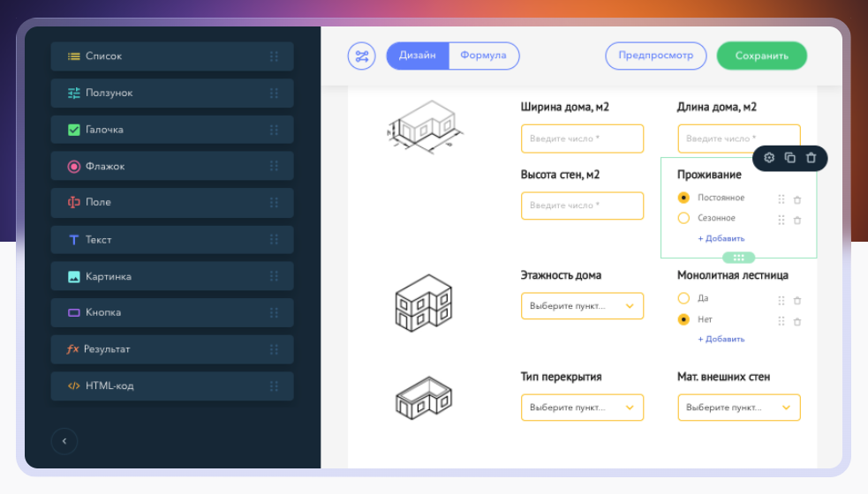
Task: Click the Тип перекрытия label
Action: (561, 377)
